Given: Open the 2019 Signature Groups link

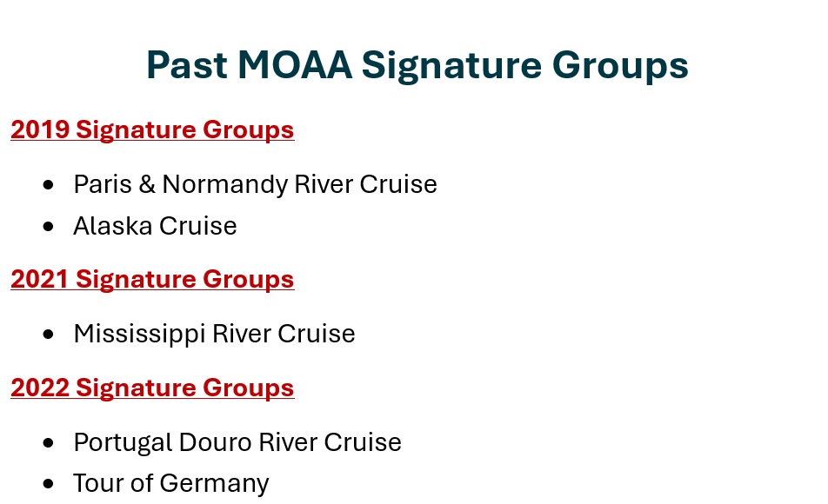Looking at the screenshot, I should pos(152,129).
